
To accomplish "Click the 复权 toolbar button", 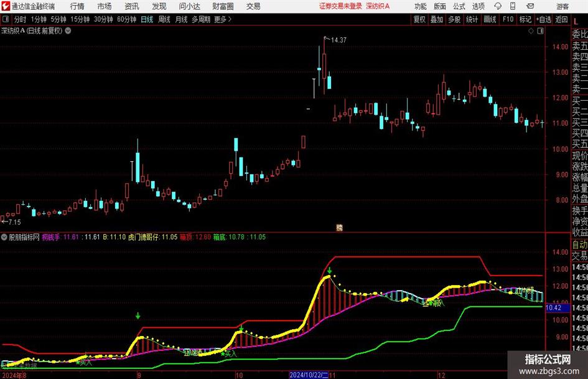I will pos(419,19).
